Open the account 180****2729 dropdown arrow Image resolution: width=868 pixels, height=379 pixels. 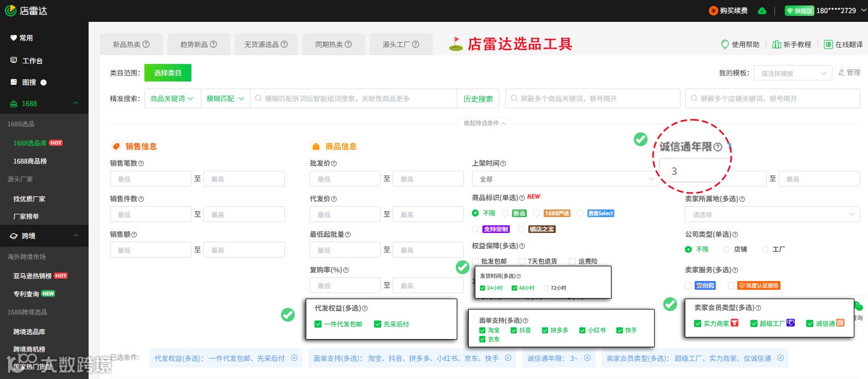(x=864, y=10)
